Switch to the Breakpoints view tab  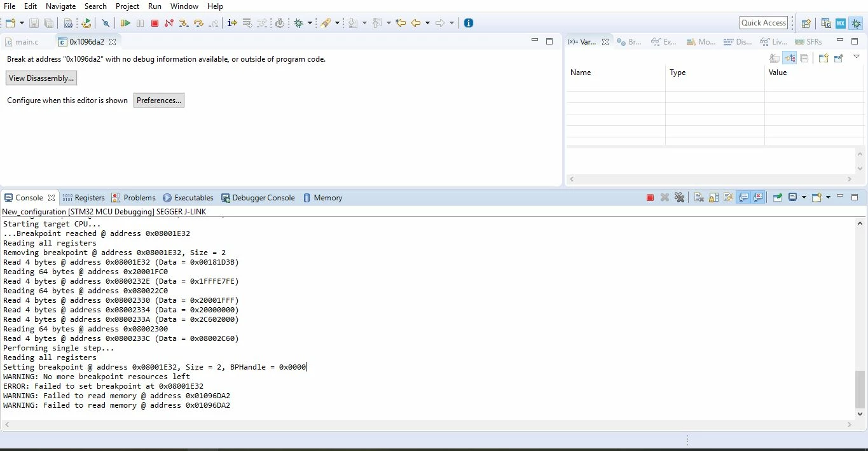click(629, 42)
